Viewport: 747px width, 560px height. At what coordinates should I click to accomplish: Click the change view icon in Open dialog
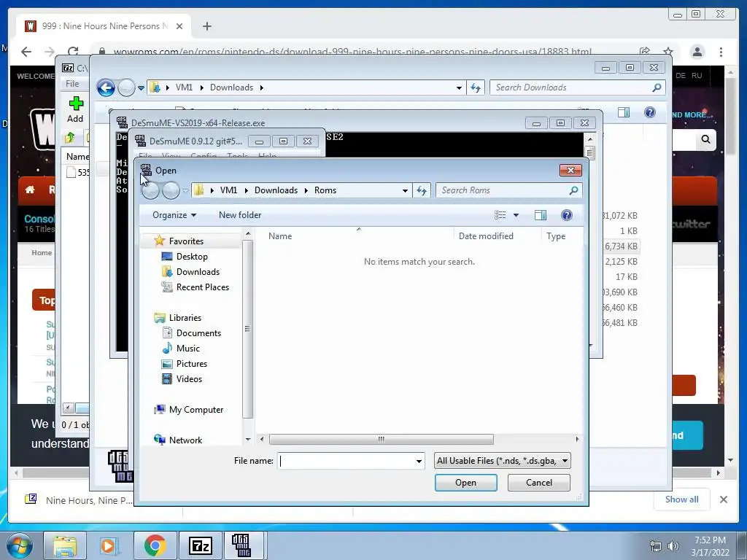[x=500, y=215]
